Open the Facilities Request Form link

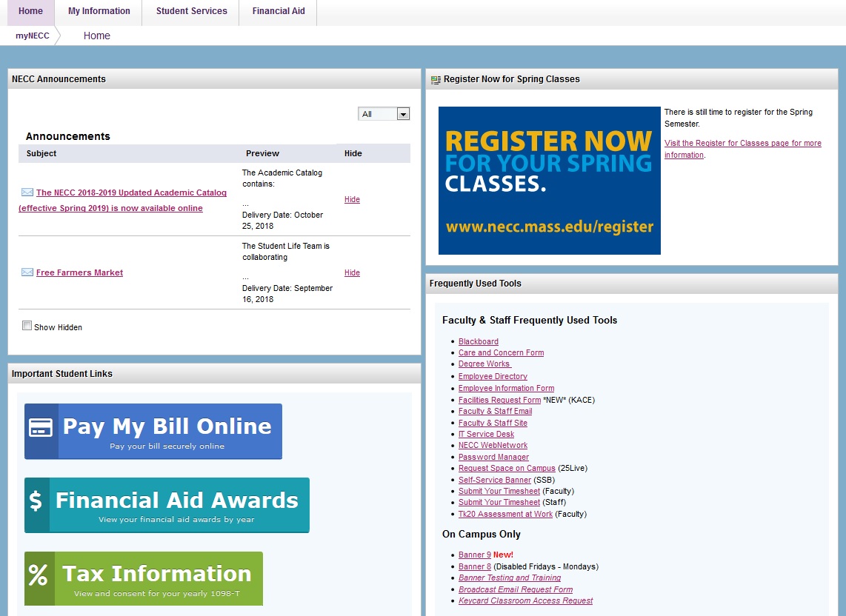coord(499,401)
